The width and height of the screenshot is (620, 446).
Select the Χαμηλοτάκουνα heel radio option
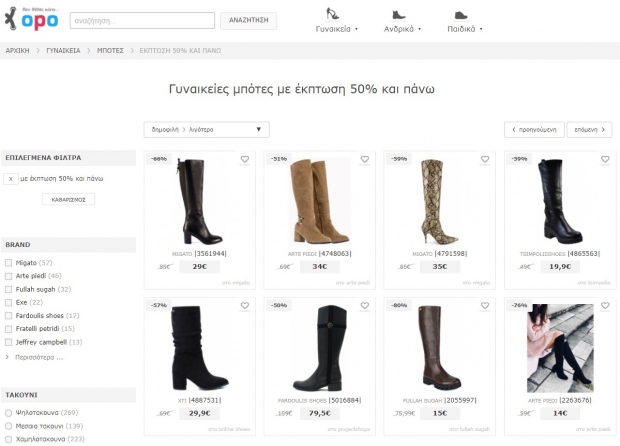[x=8, y=439]
